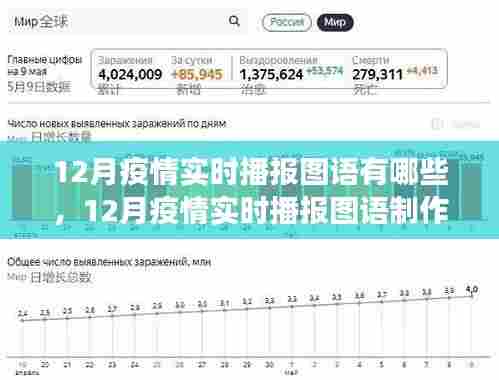Click the total infections value 4,024,009
Viewport: 499px width, 380px height.
click(x=130, y=74)
